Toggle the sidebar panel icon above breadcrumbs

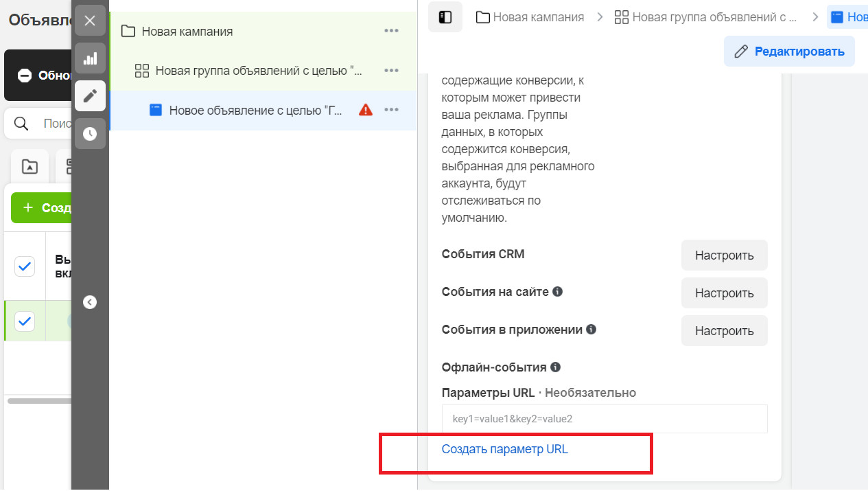pyautogui.click(x=444, y=16)
